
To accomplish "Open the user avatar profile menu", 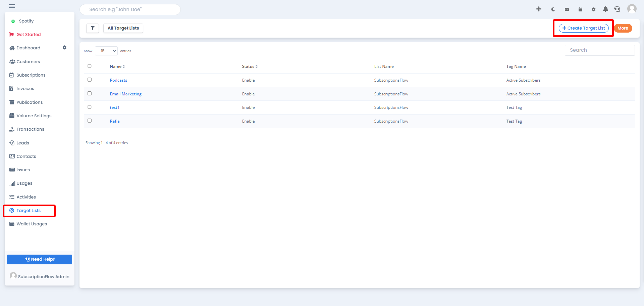I will tap(632, 9).
